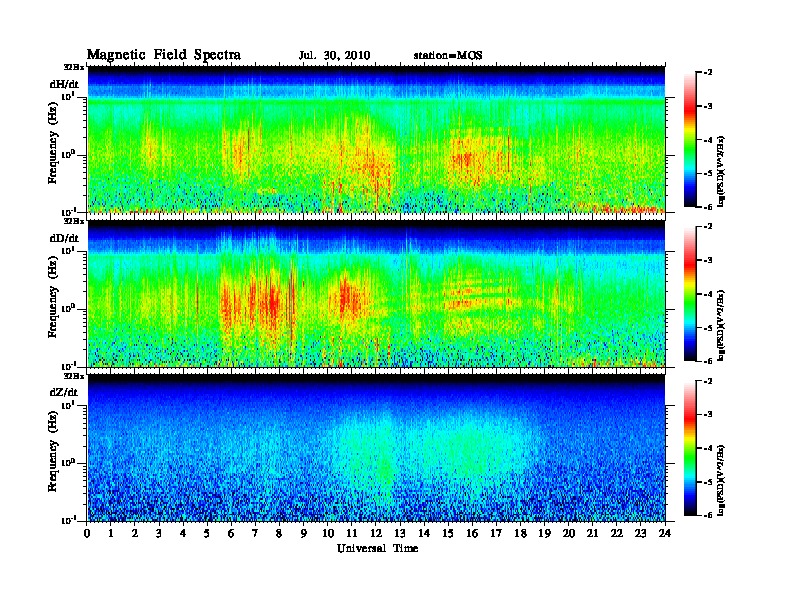792x612 pixels.
Task: Click the log PSD label beside dH/dt colorbar
Action: click(x=722, y=172)
